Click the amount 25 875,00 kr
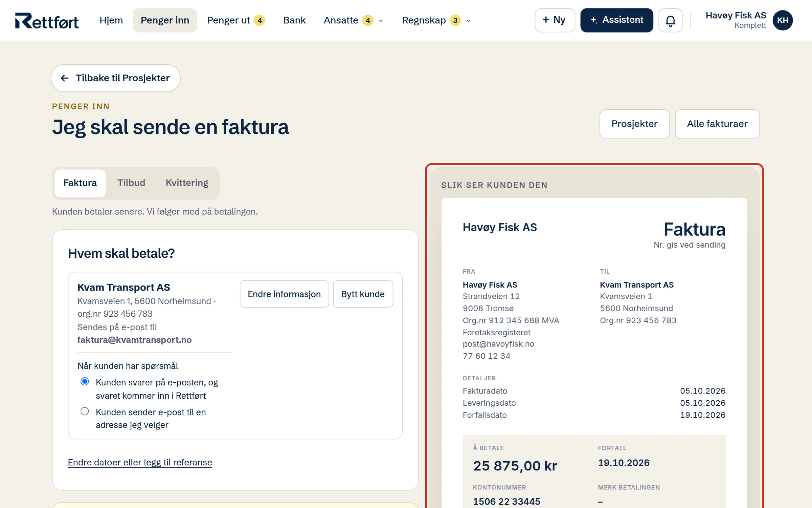This screenshot has height=508, width=812. [515, 466]
